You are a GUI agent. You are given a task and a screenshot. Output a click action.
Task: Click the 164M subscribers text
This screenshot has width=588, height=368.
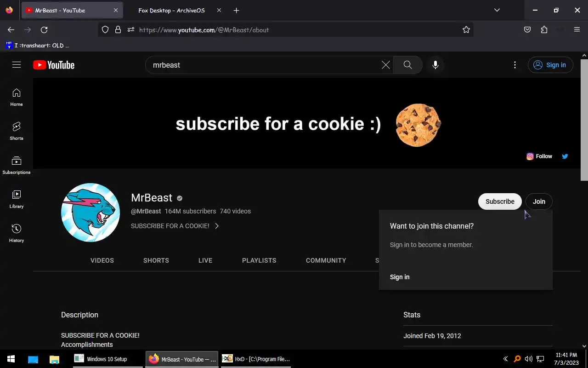[x=190, y=211]
